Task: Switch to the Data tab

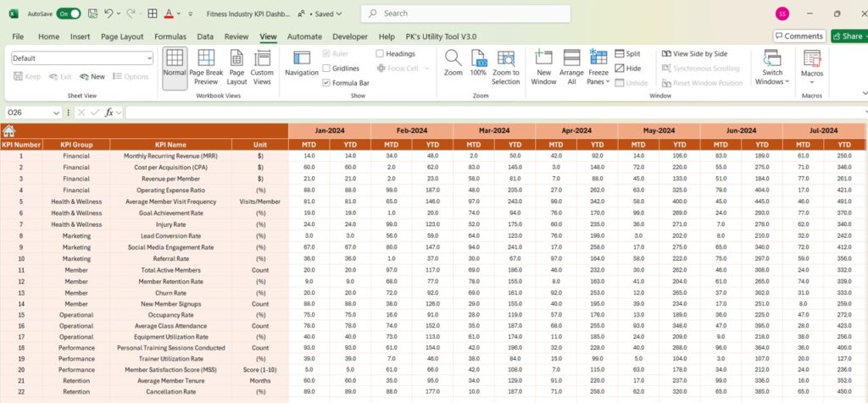Action: [x=205, y=36]
